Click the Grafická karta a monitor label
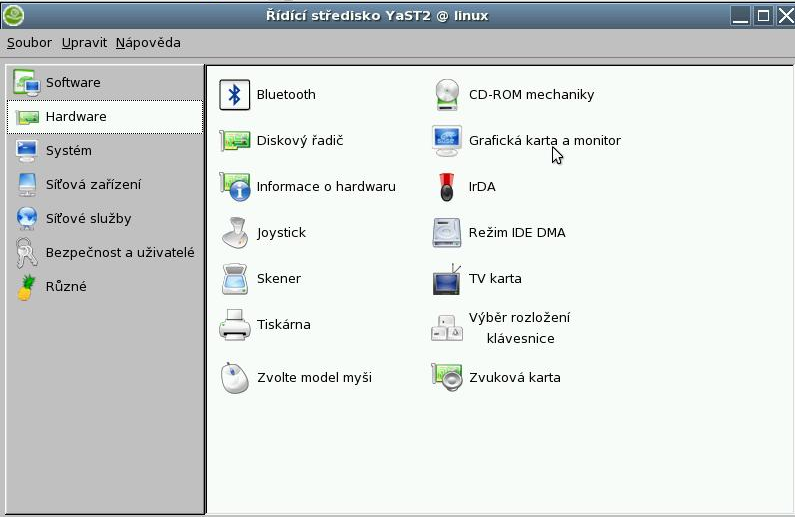The height and width of the screenshot is (517, 795). tap(545, 140)
